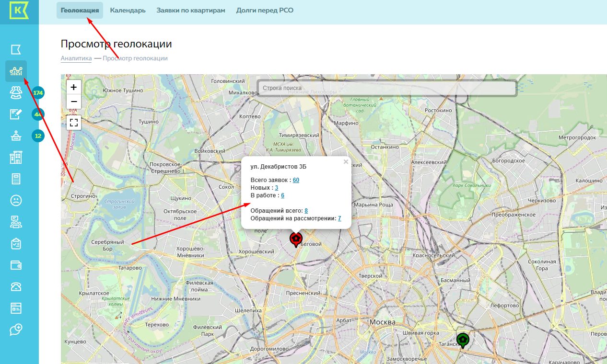Open the sad face complaints icon
This screenshot has height=364, width=607.
[x=16, y=200]
